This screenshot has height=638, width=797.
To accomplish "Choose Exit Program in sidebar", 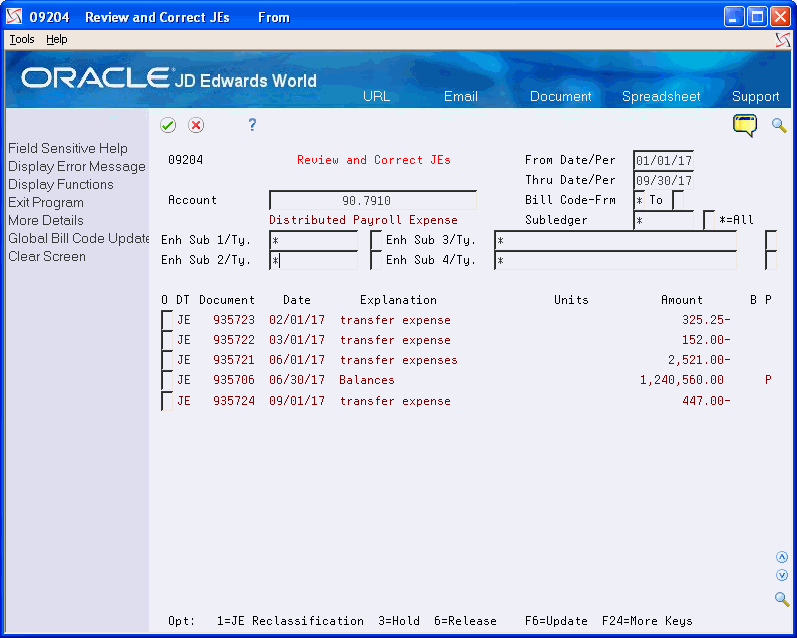I will [46, 202].
